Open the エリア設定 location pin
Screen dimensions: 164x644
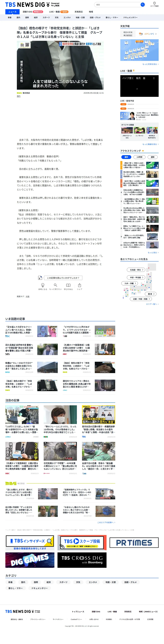[x=154, y=4]
